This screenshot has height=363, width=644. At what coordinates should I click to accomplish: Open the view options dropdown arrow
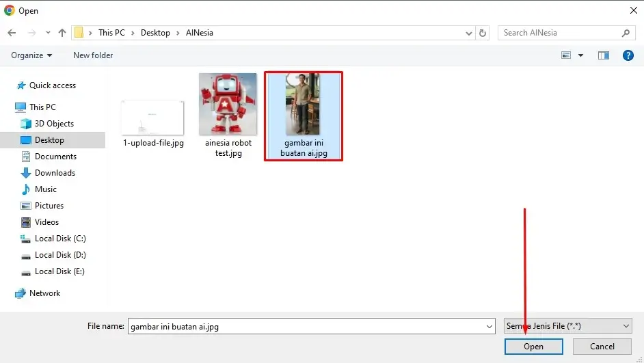tap(581, 55)
